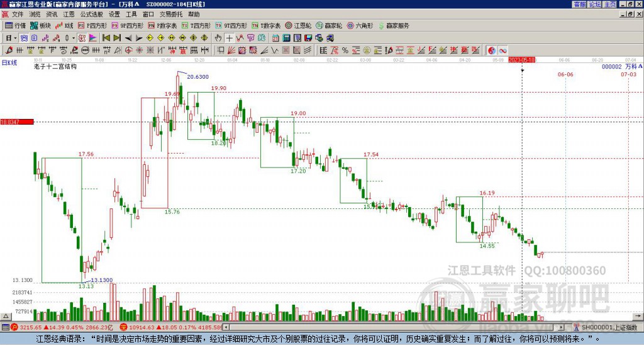Click the 老子十二宫结构 indicator label
The height and width of the screenshot is (345, 644).
pos(55,66)
